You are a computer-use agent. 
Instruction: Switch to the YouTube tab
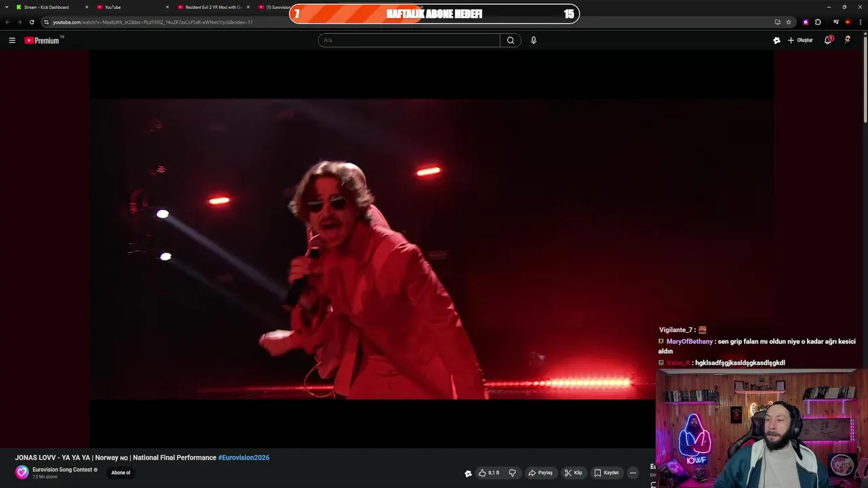(132, 7)
